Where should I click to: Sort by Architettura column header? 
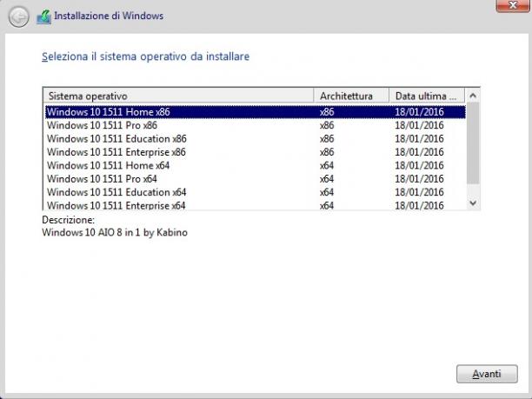pos(351,96)
